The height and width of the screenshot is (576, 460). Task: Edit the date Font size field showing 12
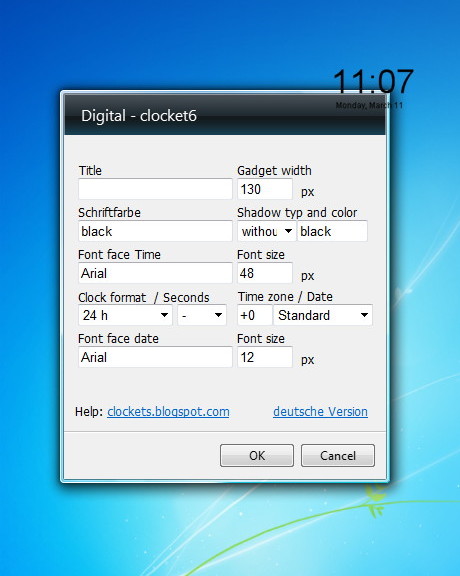pos(265,357)
